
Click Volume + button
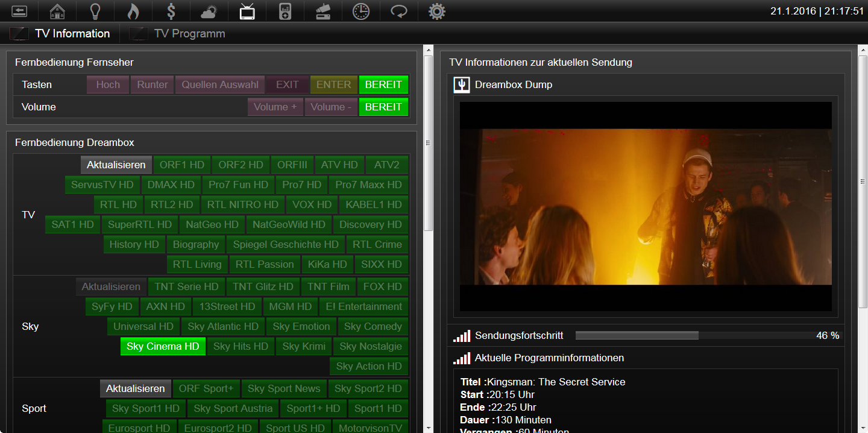click(x=275, y=107)
